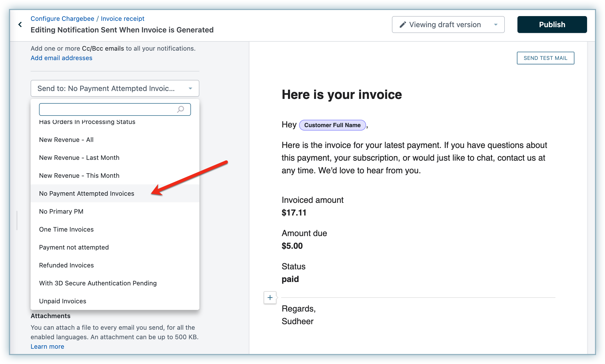Click the plus add-block icon
Screen dimensions: 605x364
click(x=270, y=298)
